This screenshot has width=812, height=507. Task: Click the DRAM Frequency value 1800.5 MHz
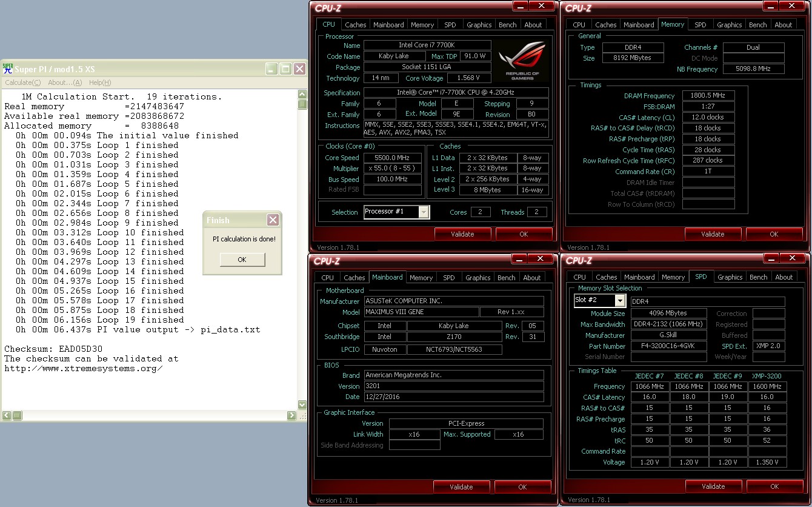click(708, 96)
